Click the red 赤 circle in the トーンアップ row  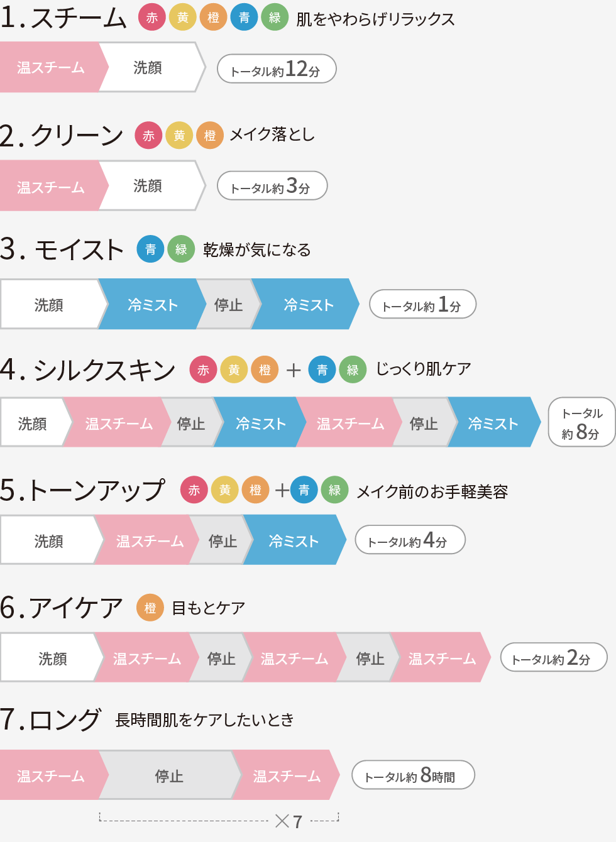click(194, 489)
